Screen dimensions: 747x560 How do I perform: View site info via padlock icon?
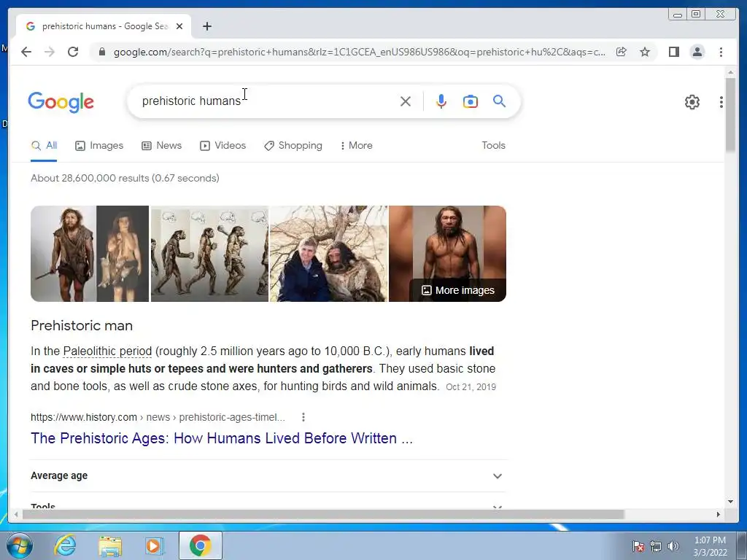click(x=102, y=52)
